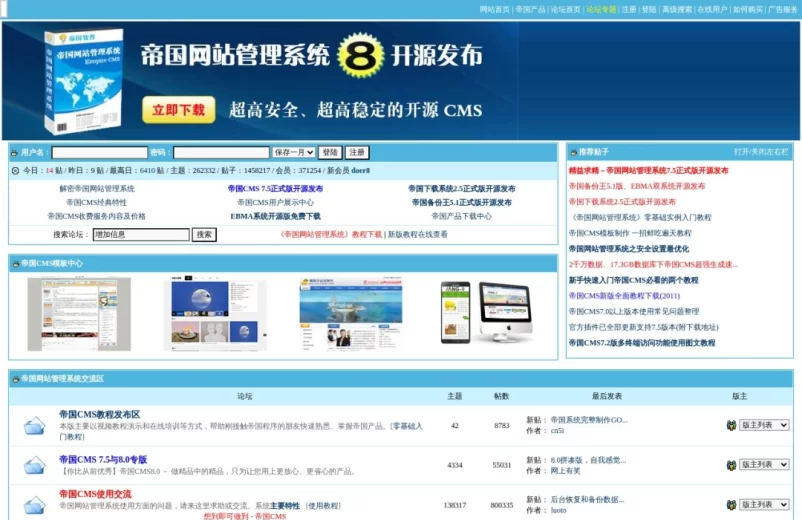Open author luoto profile link

click(x=559, y=510)
